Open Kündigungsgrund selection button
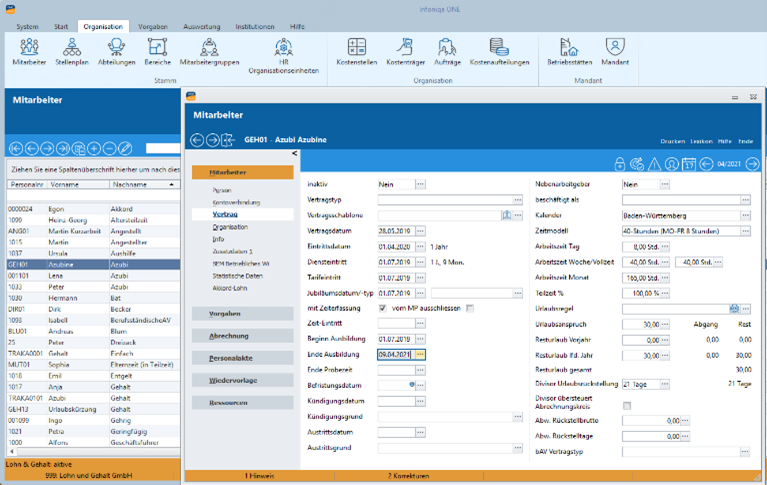Viewport: 767px width, 485px height. click(518, 416)
